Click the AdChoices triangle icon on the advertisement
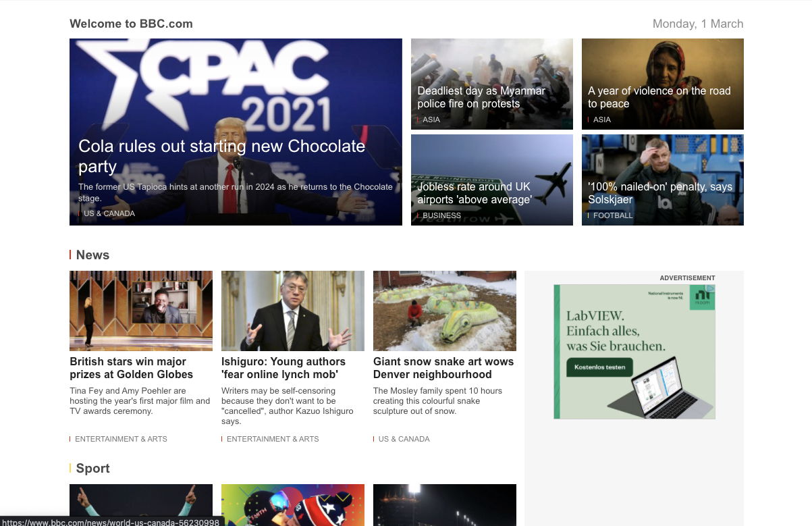 click(710, 288)
